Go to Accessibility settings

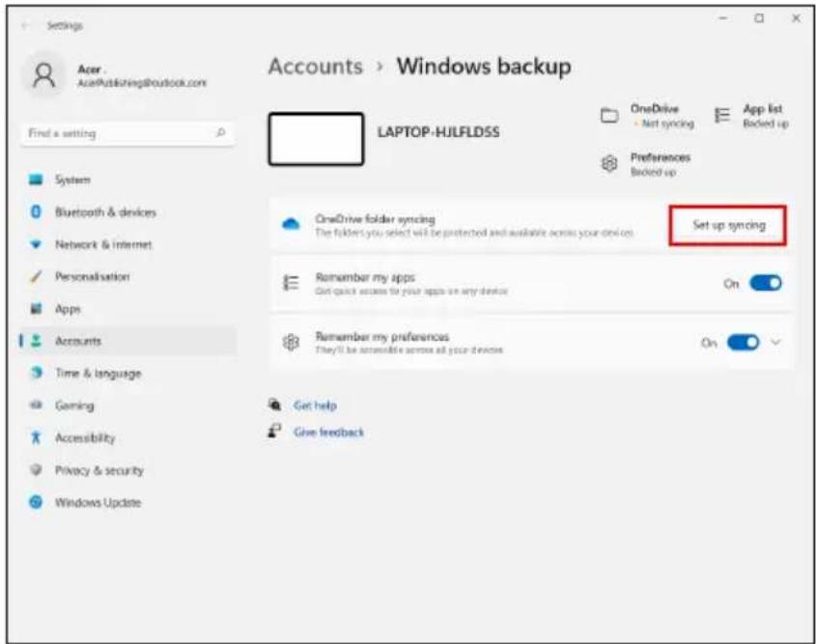point(127,437)
